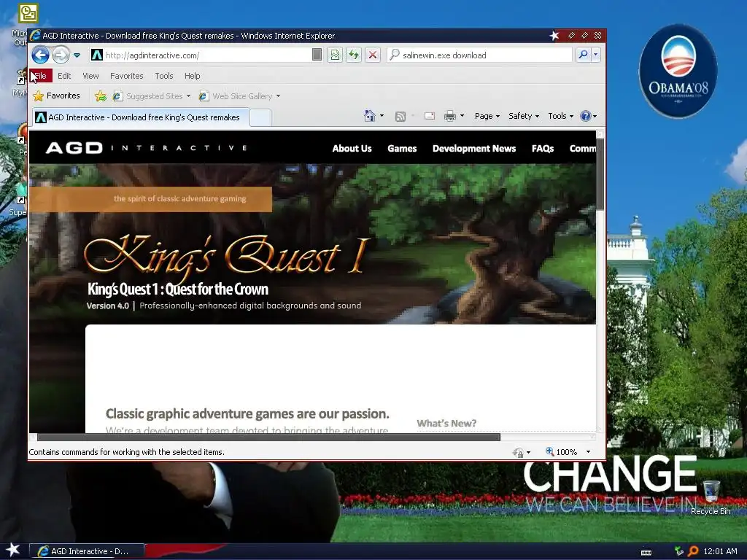Screen dimensions: 747x560
Task: Click the orange magnifier tray icon
Action: tap(693, 551)
